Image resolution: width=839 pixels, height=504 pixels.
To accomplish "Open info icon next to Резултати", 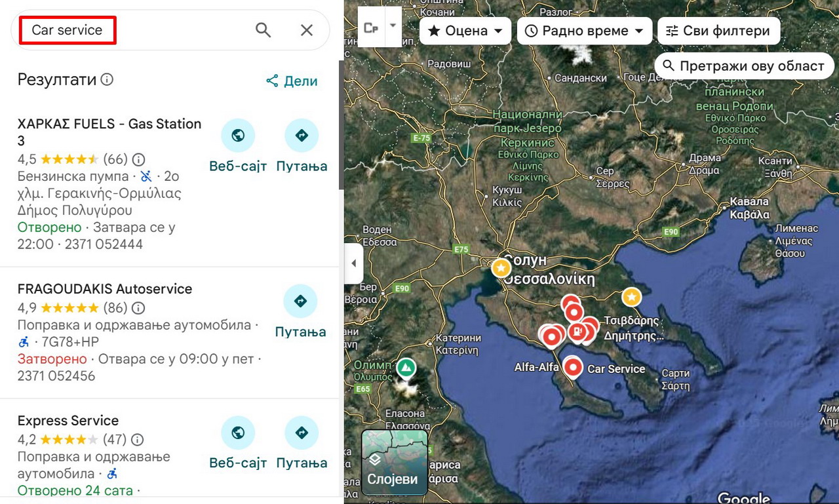I will 107,80.
